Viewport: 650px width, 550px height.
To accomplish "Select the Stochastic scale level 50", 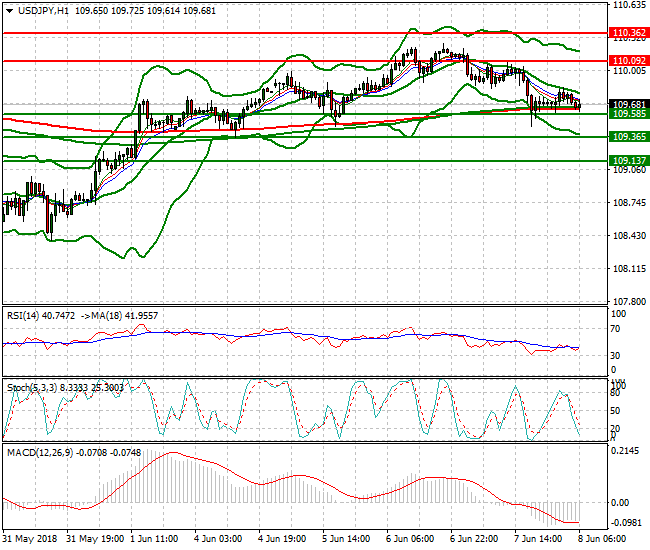I will pyautogui.click(x=616, y=411).
